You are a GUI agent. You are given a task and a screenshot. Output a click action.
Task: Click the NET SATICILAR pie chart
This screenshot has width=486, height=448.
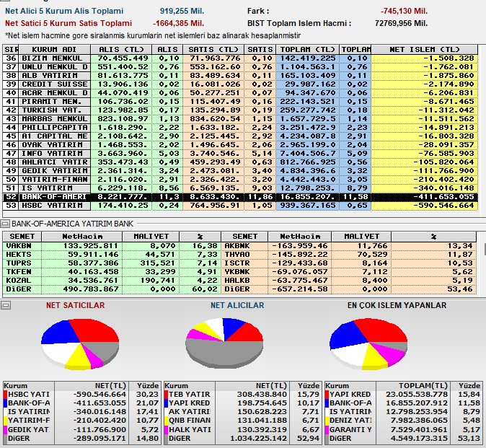pos(80,344)
